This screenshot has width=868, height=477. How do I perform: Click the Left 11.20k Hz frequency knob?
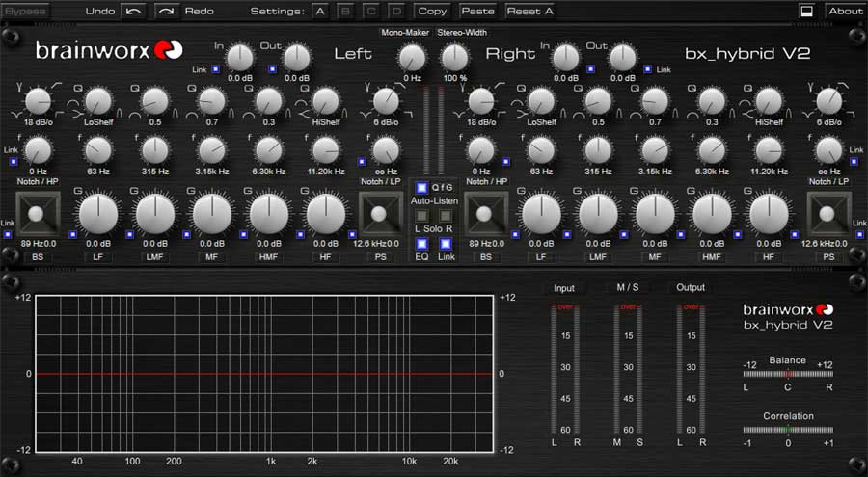(326, 150)
